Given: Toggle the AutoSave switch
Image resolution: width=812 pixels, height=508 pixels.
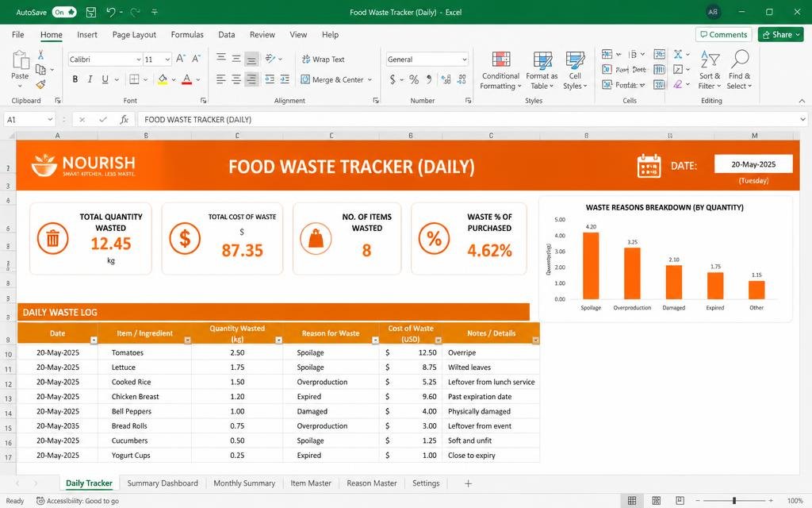Looking at the screenshot, I should 64,12.
